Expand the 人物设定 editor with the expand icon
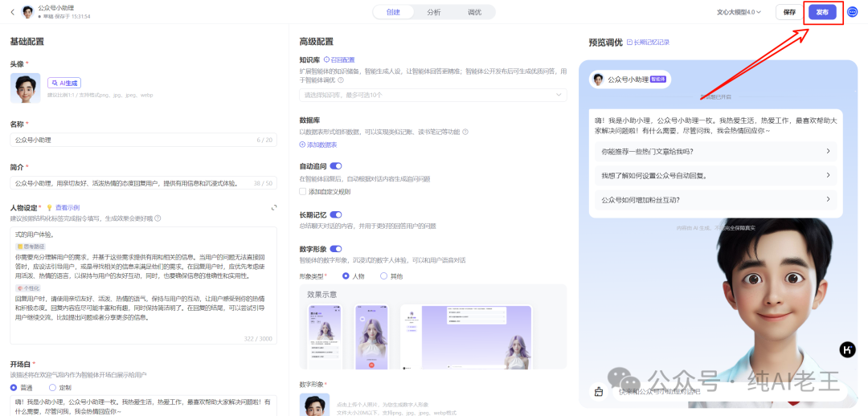 (274, 207)
